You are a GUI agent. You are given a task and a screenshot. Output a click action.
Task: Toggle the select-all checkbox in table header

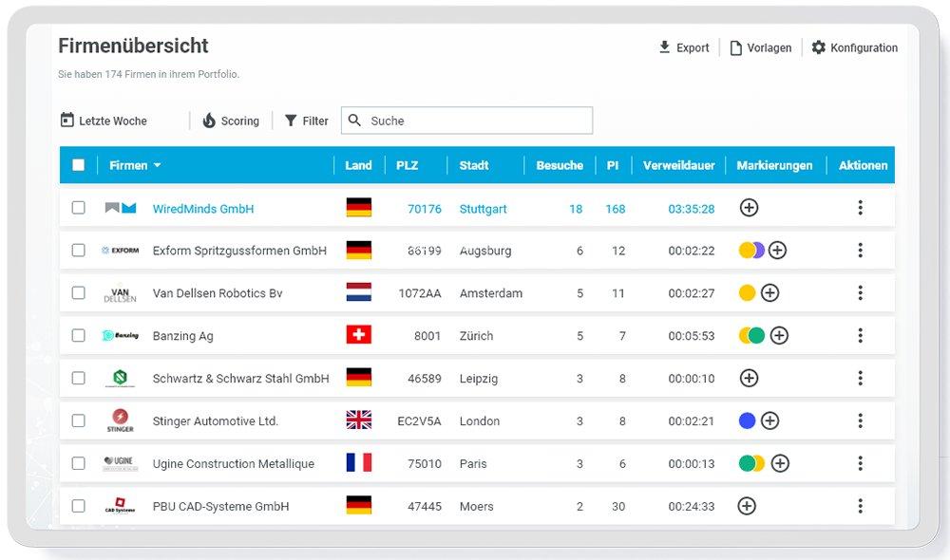(79, 164)
